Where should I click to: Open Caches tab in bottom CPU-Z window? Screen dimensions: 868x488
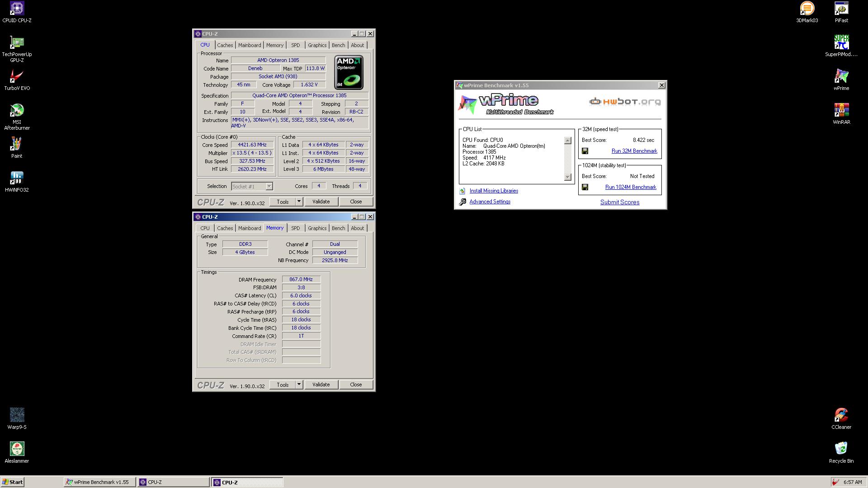pyautogui.click(x=225, y=228)
